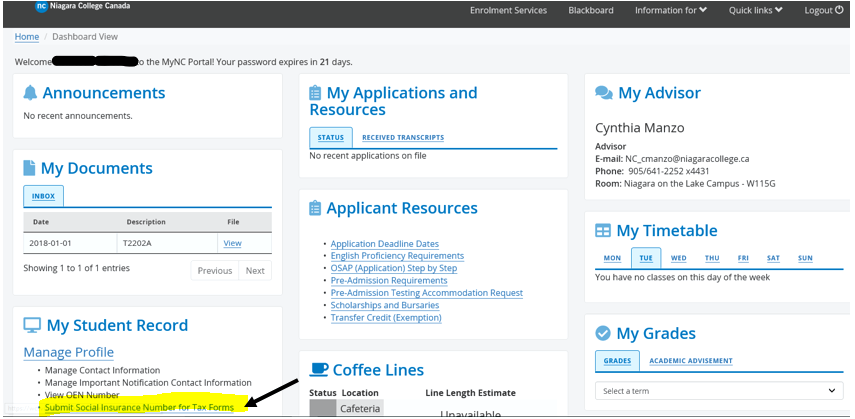Click the My Grades checkmark icon

[x=603, y=334]
